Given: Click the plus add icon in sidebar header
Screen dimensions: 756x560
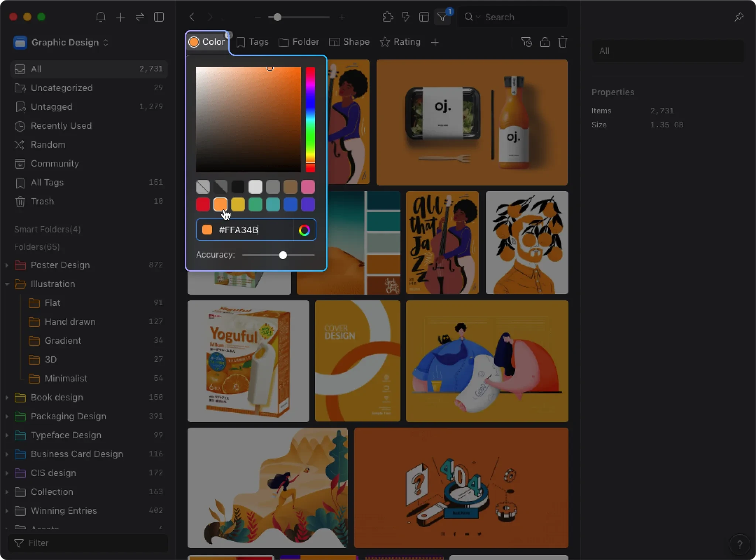Looking at the screenshot, I should point(120,17).
